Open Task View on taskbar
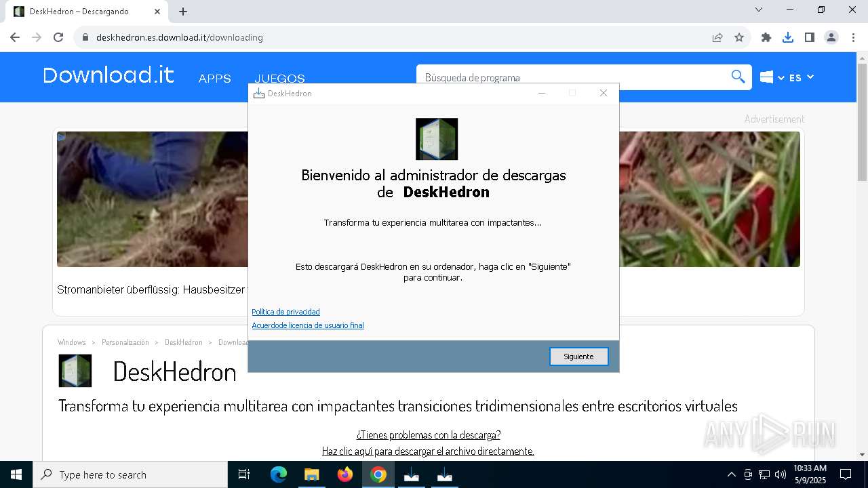This screenshot has height=488, width=868. (244, 474)
